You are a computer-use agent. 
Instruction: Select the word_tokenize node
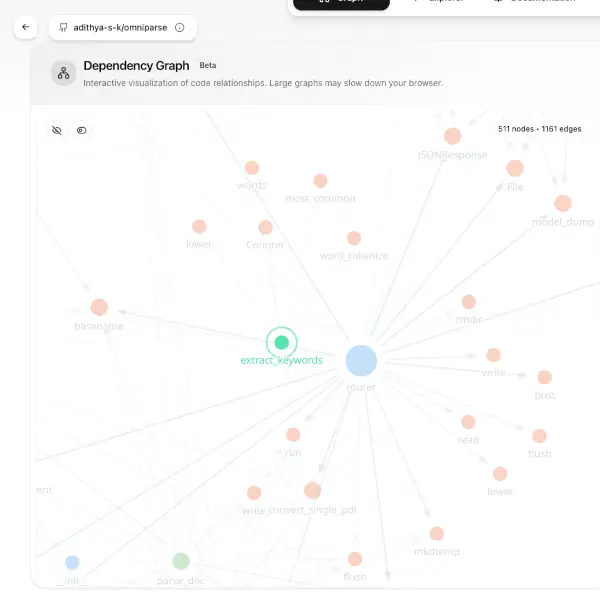pos(354,238)
